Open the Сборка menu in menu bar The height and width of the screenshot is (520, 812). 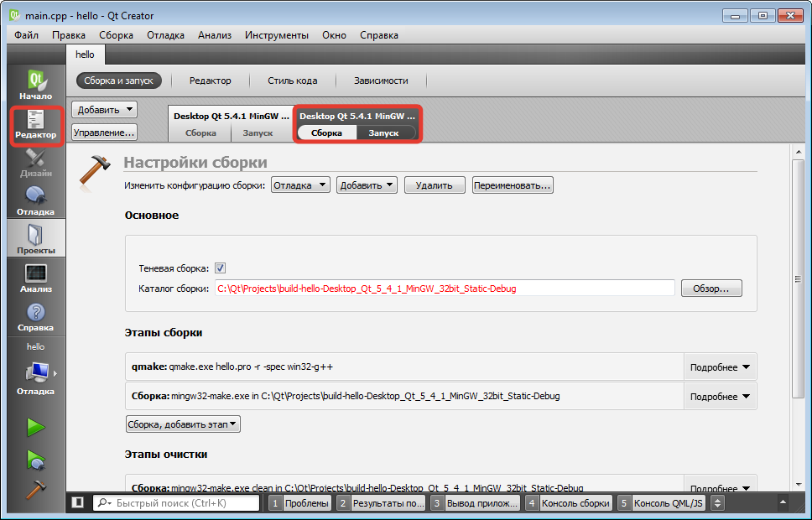[x=116, y=35]
